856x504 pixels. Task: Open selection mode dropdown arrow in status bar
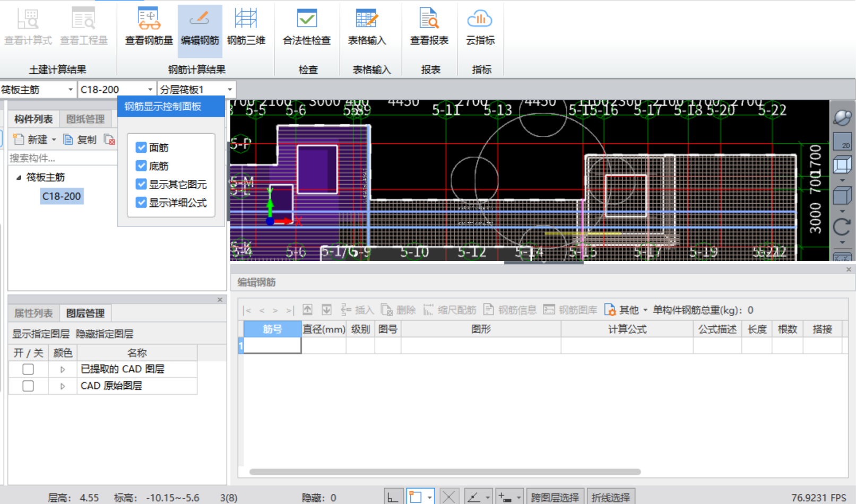(429, 498)
